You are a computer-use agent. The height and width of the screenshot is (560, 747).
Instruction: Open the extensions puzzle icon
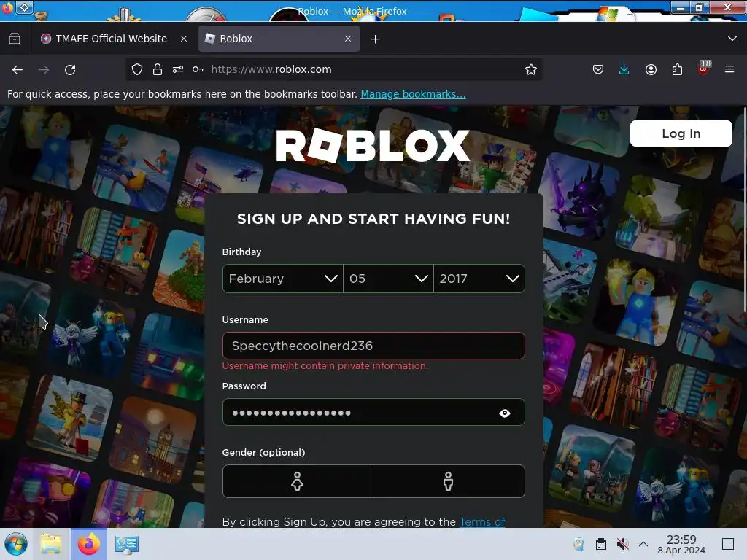[677, 69]
